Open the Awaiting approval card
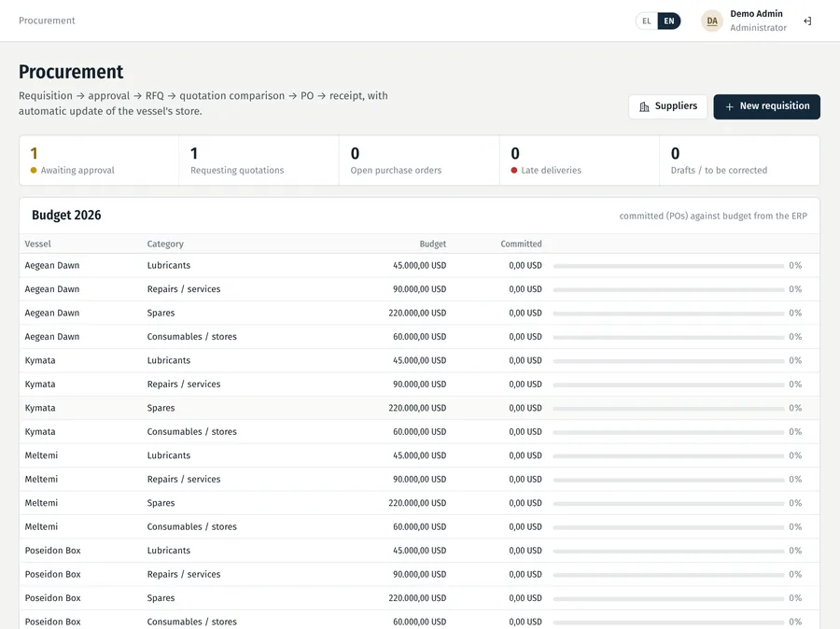 [99, 161]
